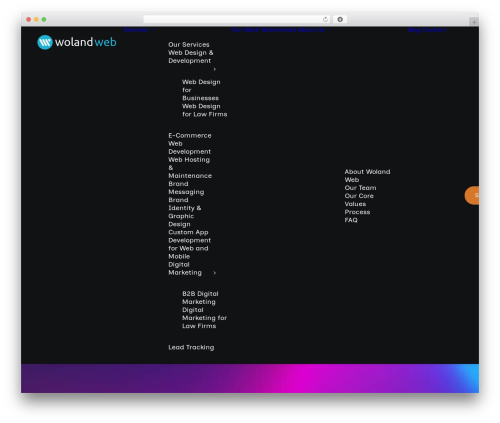500x423 pixels.
Task: Open the Digital Marketing link
Action: coord(185,269)
